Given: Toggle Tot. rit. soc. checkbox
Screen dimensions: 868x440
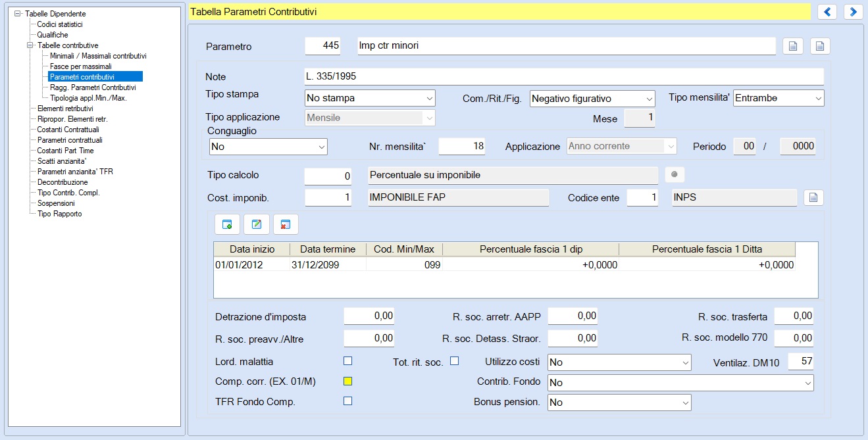Looking at the screenshot, I should pyautogui.click(x=454, y=360).
